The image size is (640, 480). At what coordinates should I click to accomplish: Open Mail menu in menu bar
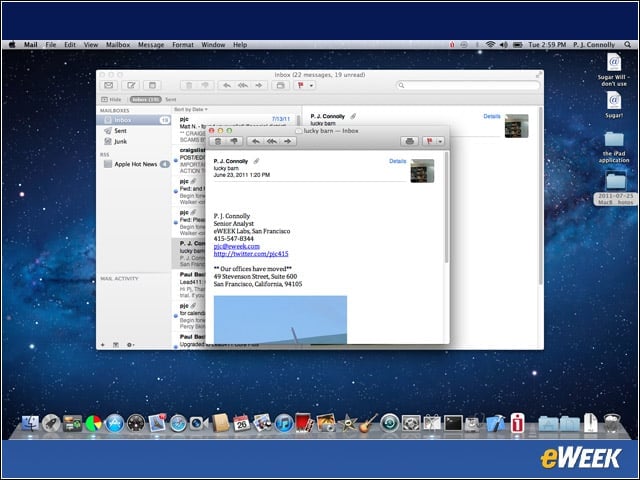pyautogui.click(x=31, y=45)
